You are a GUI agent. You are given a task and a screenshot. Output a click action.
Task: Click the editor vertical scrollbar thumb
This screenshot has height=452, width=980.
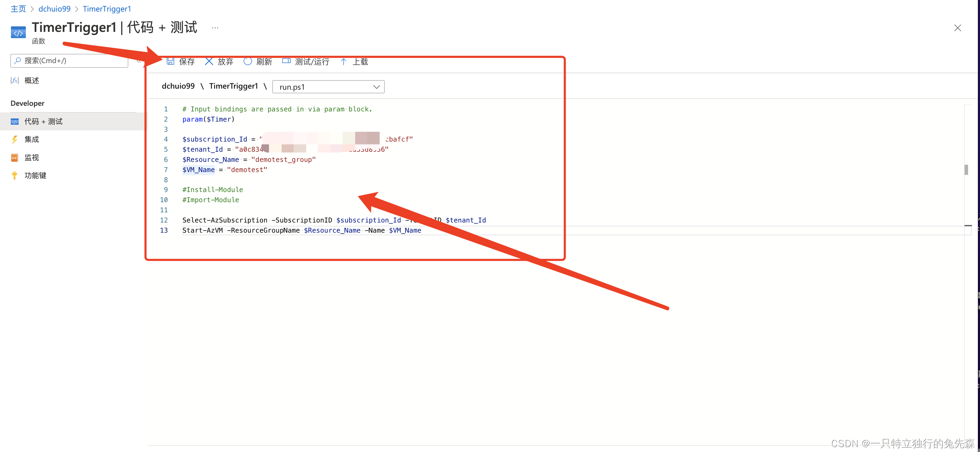coord(966,170)
